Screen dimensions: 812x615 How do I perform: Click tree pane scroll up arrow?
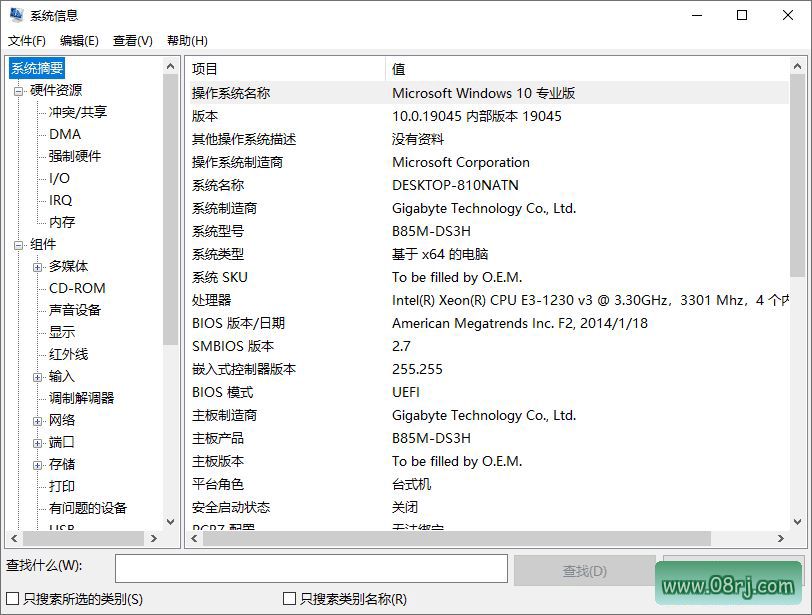click(170, 66)
